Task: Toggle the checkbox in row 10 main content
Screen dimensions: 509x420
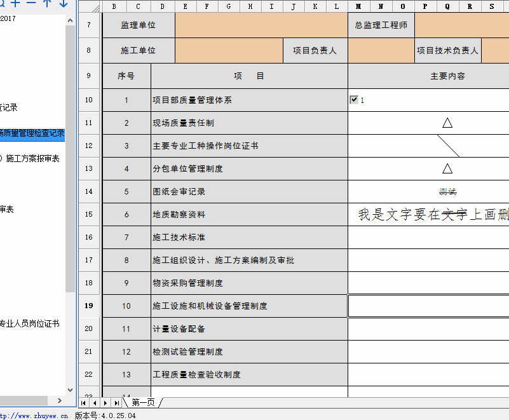Action: 354,100
